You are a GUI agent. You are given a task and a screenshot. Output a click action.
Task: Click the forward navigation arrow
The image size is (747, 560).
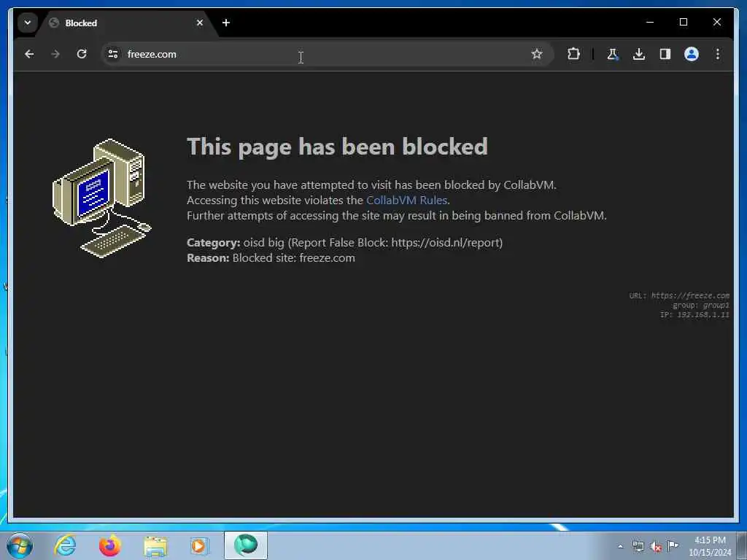55,54
